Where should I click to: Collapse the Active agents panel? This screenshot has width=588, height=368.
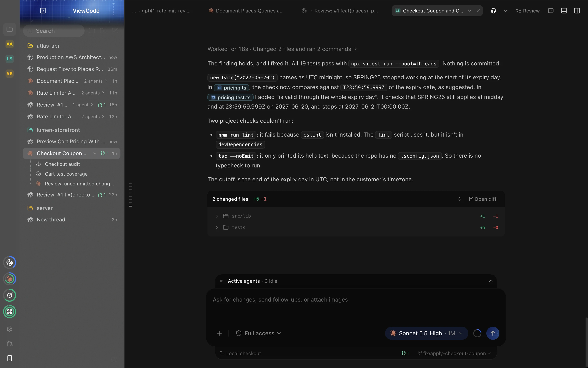click(491, 281)
